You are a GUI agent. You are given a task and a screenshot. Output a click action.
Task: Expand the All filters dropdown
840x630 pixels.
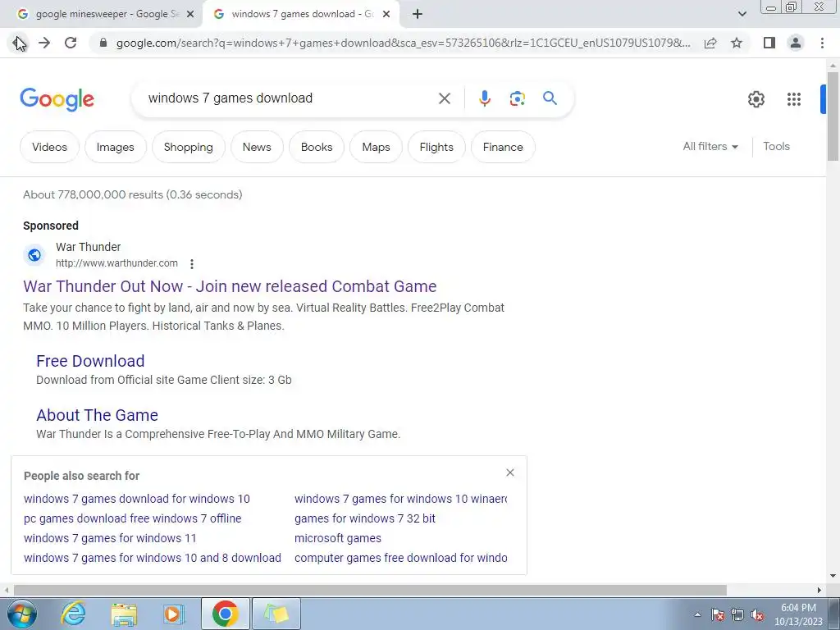(x=710, y=146)
